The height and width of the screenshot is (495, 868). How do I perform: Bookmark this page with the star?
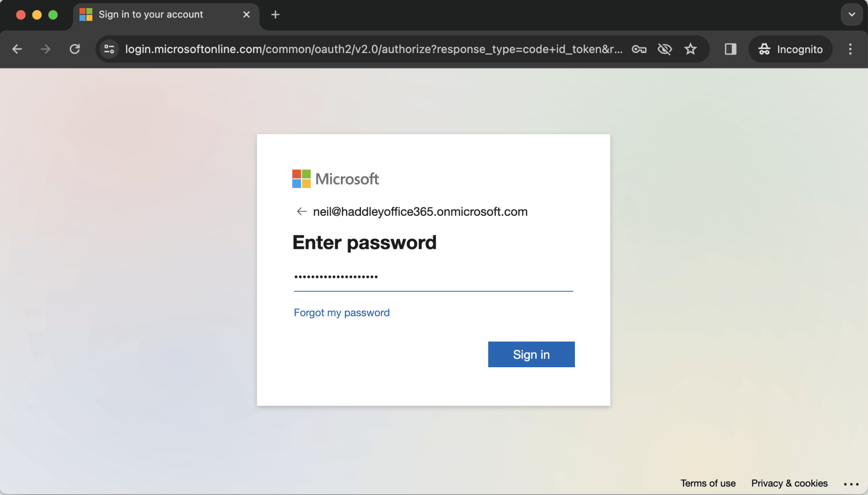click(x=690, y=49)
